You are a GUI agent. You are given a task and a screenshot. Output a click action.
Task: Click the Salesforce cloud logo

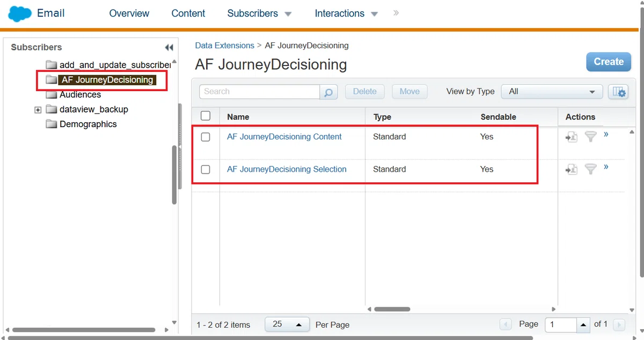(x=20, y=13)
